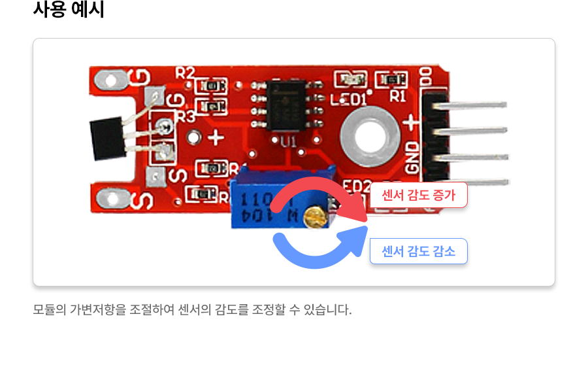Click the U1 black IC chip
This screenshot has height=380, width=588.
[286, 105]
